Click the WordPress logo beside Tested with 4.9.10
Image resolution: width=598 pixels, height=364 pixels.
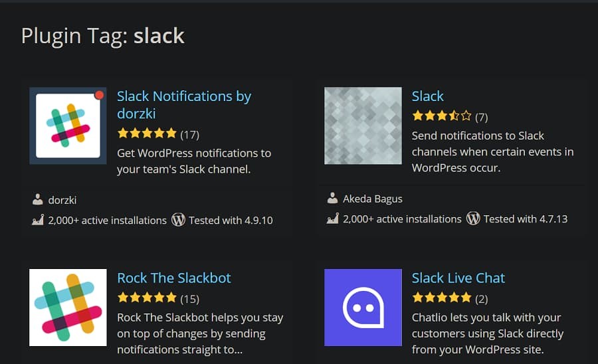tap(178, 220)
